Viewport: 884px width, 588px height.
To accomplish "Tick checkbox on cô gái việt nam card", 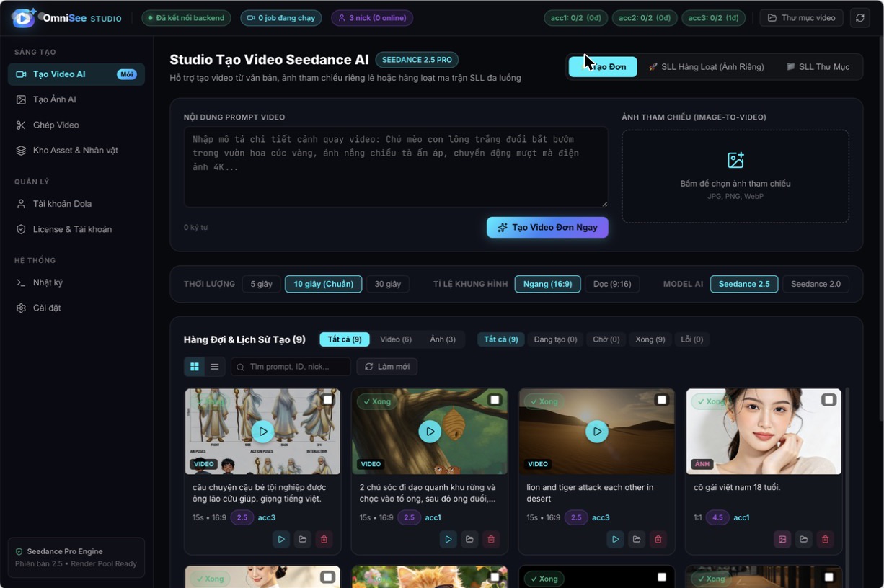I will pyautogui.click(x=829, y=400).
